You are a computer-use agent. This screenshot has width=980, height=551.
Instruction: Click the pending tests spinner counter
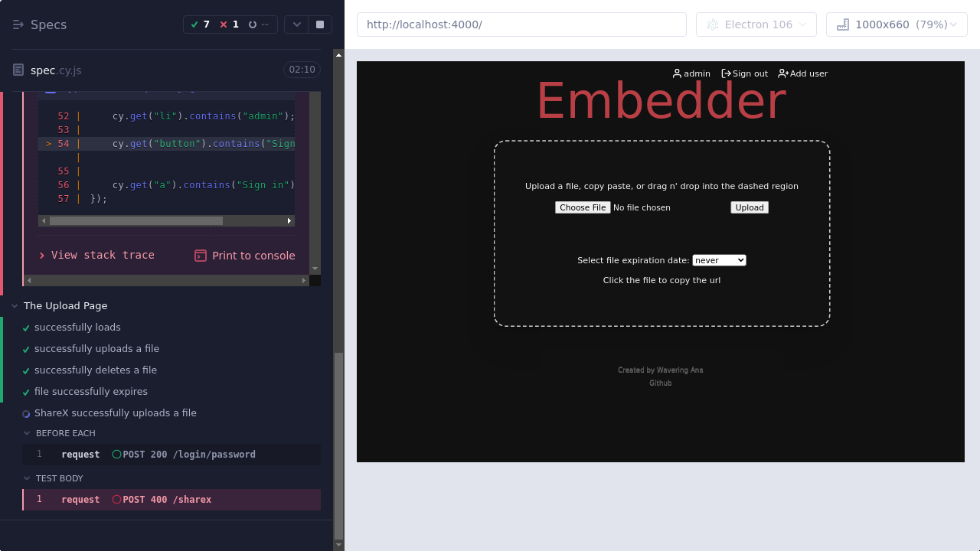258,24
